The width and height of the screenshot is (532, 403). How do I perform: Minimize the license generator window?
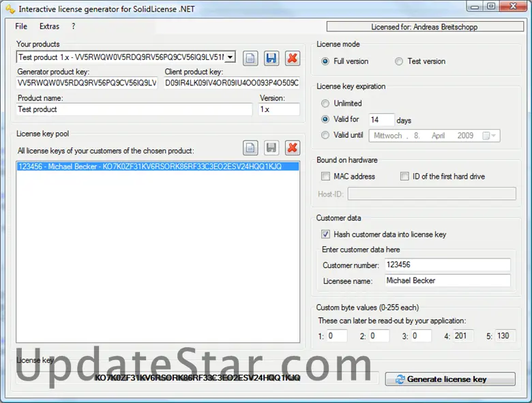(475, 7)
